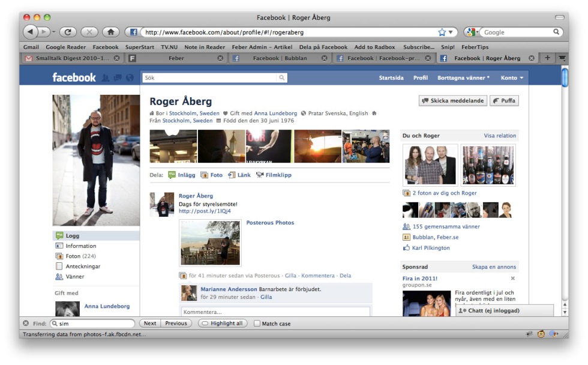The height and width of the screenshot is (365, 588).
Task: Open the back/forward history dropdown arrow
Action: (x=53, y=32)
